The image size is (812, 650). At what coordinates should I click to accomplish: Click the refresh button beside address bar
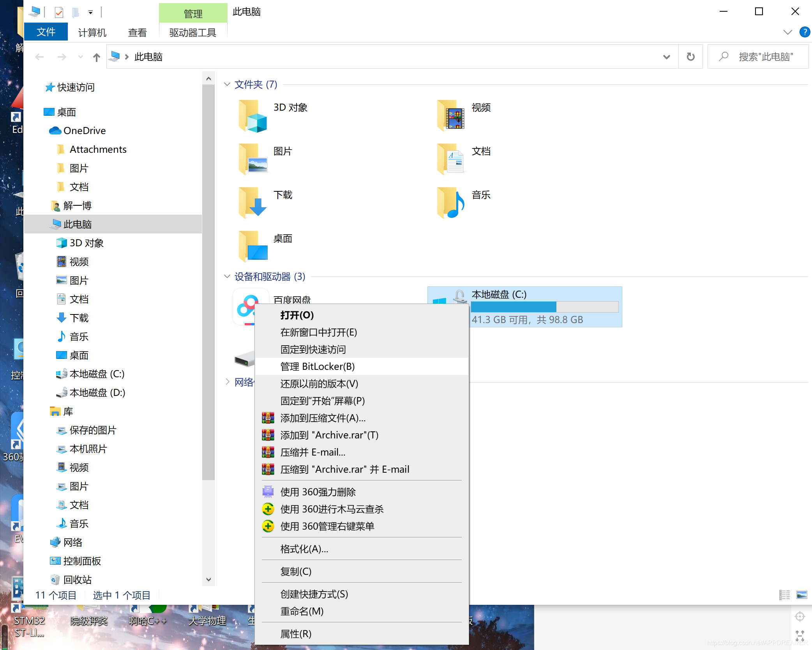tap(690, 57)
